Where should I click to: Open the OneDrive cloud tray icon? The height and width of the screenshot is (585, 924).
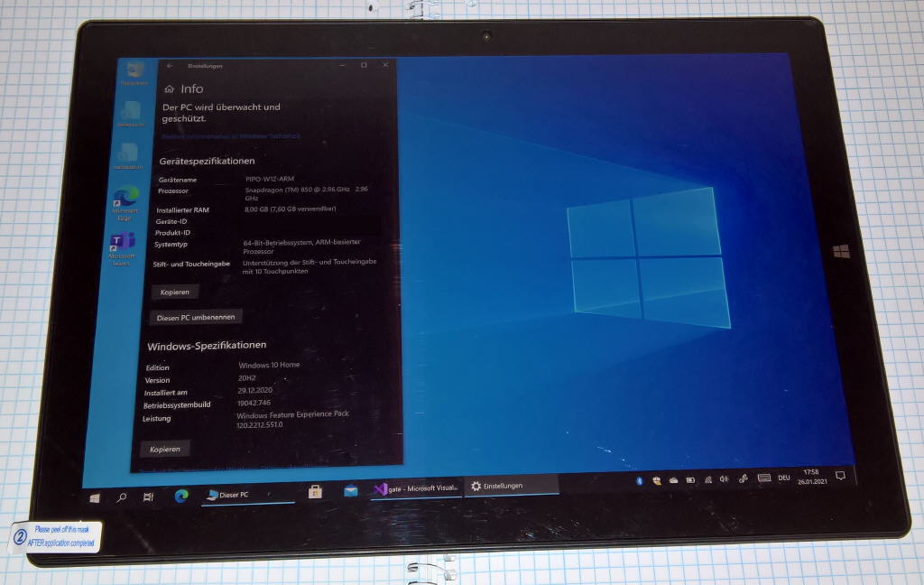click(x=673, y=480)
